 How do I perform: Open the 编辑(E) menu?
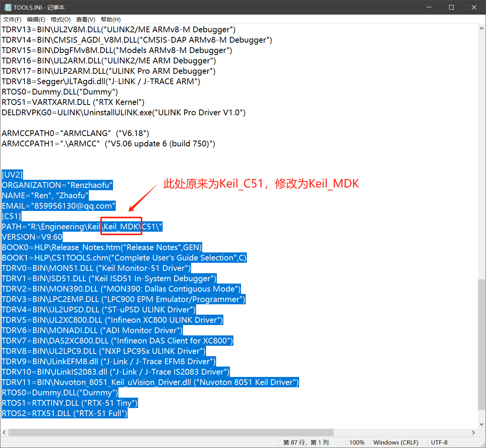pos(36,20)
